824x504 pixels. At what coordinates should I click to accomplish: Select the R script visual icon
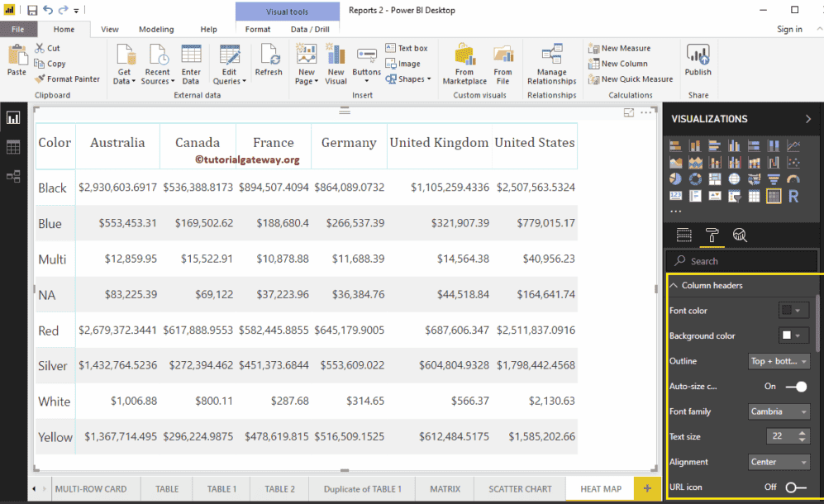[794, 196]
